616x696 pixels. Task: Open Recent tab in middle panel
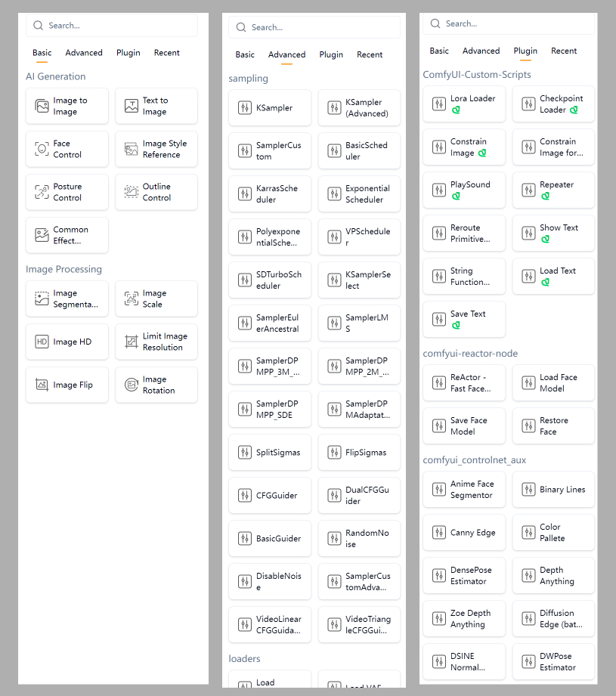click(370, 54)
